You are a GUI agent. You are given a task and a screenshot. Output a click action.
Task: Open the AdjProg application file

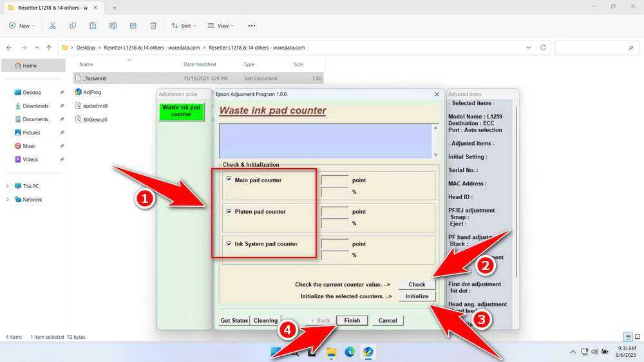coord(92,92)
